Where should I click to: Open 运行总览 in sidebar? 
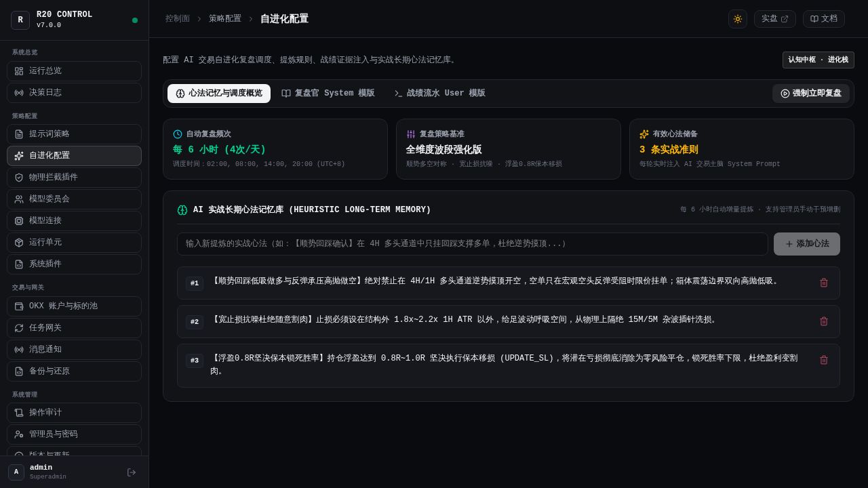[74, 71]
